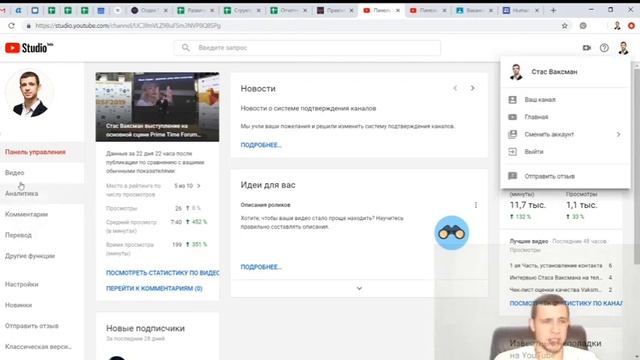Click the channel avatar in sidebar

click(x=29, y=94)
